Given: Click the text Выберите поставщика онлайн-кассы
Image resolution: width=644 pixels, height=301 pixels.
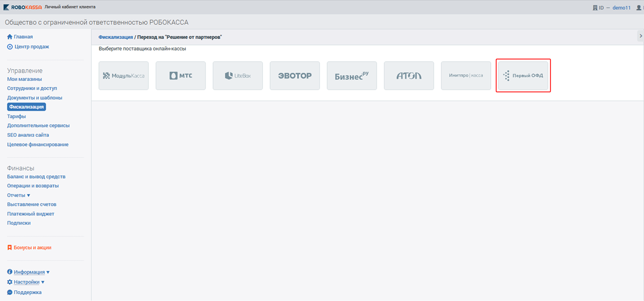Looking at the screenshot, I should pyautogui.click(x=143, y=49).
